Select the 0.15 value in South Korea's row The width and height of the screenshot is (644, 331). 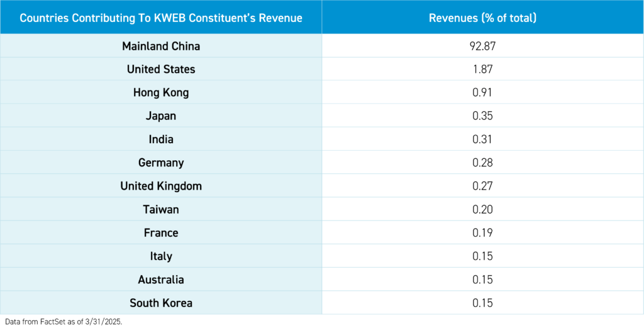coord(482,303)
